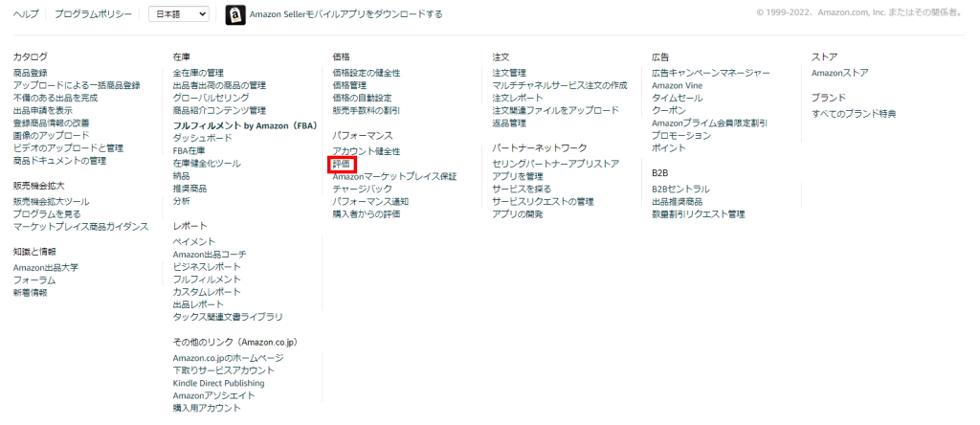Image resolution: width=980 pixels, height=425 pixels.
Task: Click the フォーラム link
Action: 34,280
